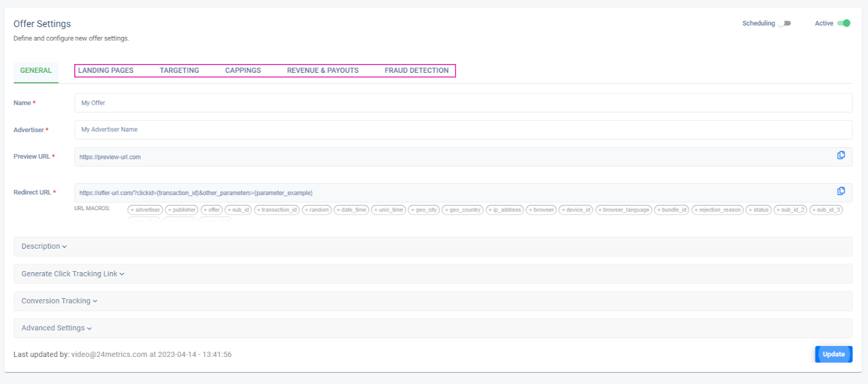Add the status URL macro

pos(758,210)
